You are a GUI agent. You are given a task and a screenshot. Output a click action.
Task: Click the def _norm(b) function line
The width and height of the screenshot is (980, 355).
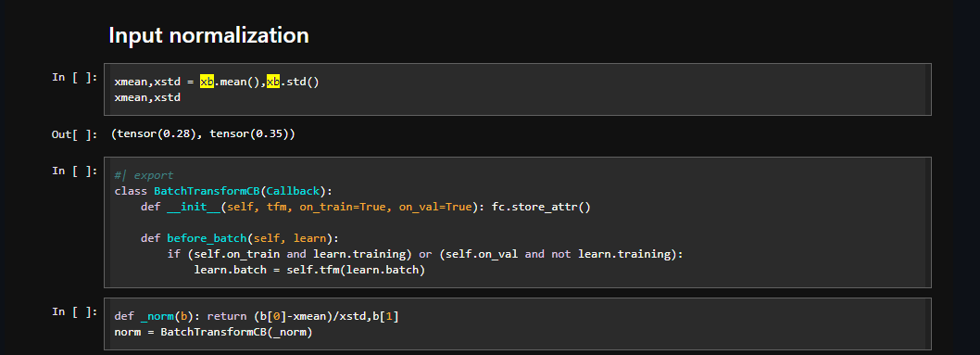[x=257, y=316]
